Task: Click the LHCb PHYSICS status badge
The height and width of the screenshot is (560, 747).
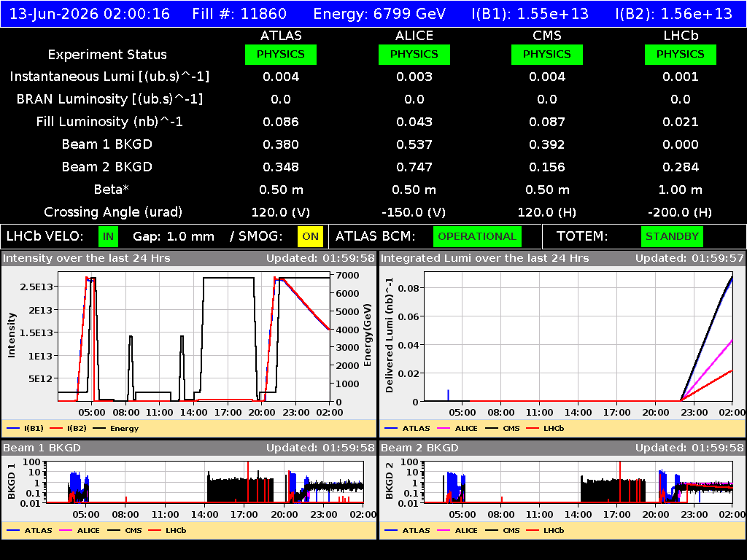Action: point(681,54)
